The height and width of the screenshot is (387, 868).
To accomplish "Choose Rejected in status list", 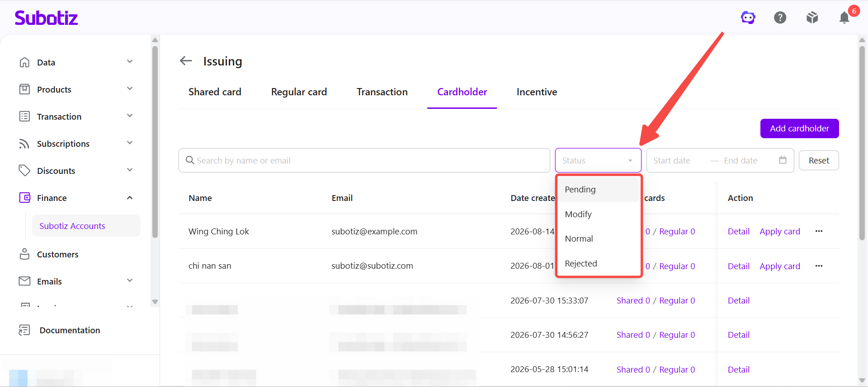I will pos(598,263).
